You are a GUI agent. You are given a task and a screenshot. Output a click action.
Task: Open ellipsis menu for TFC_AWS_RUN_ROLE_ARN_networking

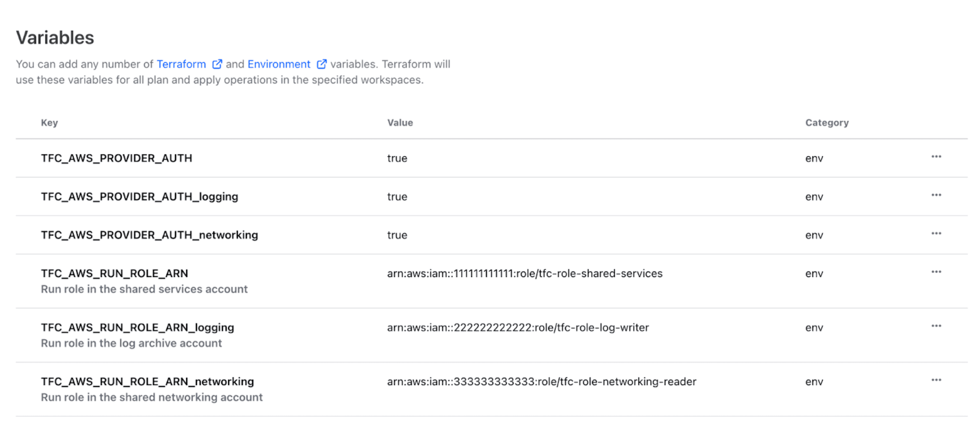(x=936, y=380)
